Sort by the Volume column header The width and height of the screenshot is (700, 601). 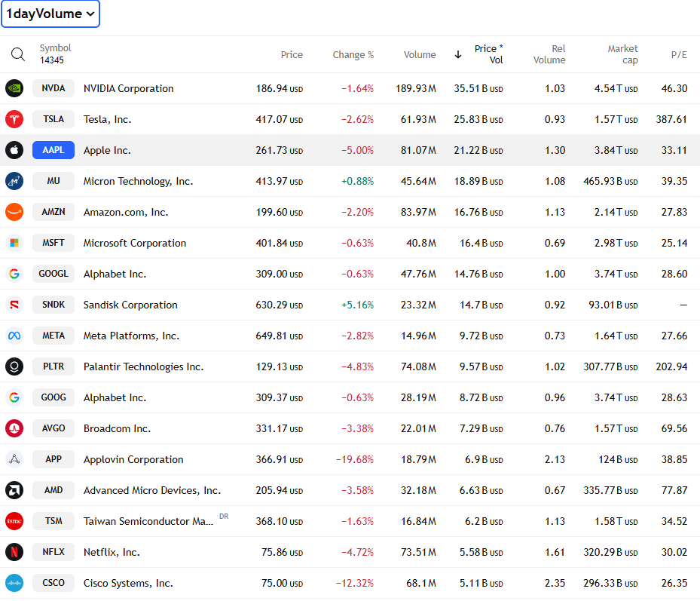[420, 54]
